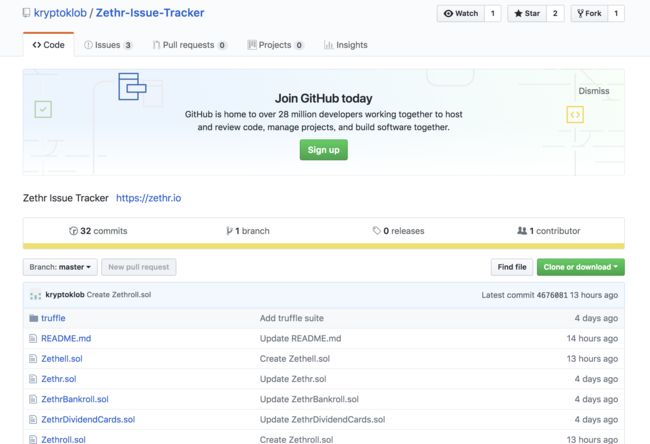Image resolution: width=650 pixels, height=444 pixels.
Task: Open the 'Add truffle suite' commit message
Action: 292,318
